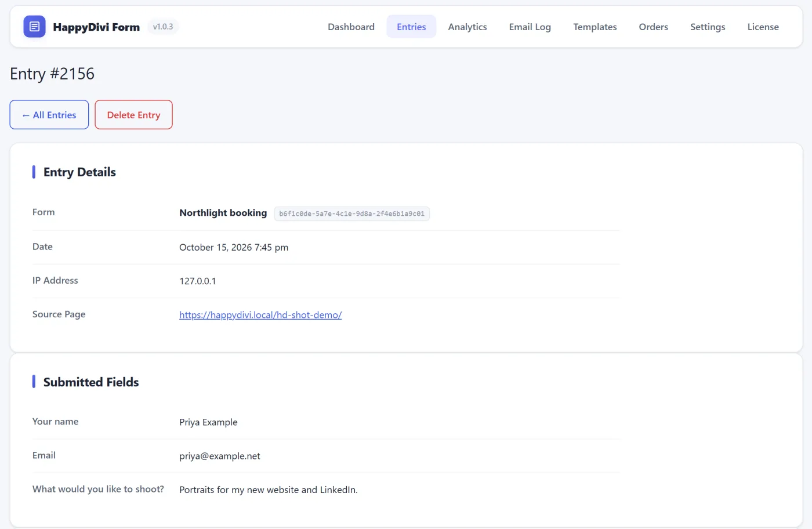Select the email priya@example.net
The width and height of the screenshot is (812, 529).
(x=220, y=456)
